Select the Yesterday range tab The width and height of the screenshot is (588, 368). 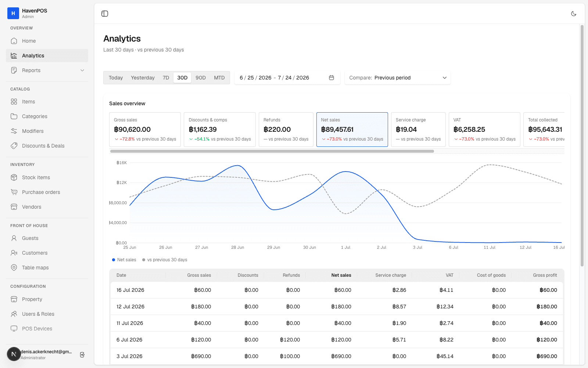[143, 78]
